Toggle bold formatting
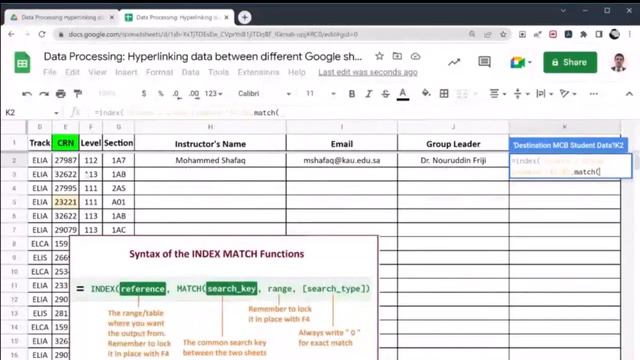Viewport: 640px width, 360px height. [351, 94]
